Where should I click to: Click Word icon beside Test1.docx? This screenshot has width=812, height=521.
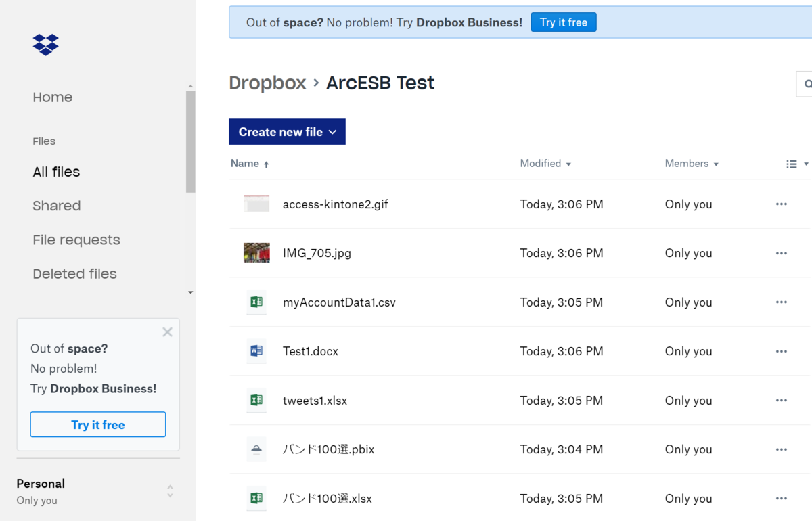(x=256, y=351)
